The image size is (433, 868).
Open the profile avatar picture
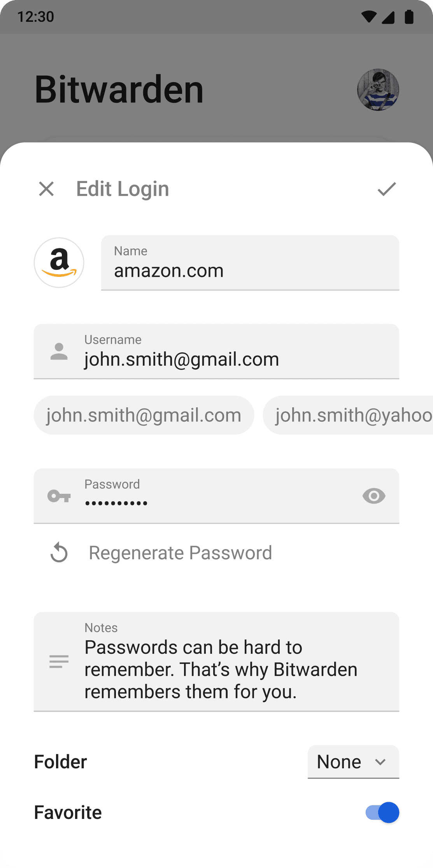pyautogui.click(x=378, y=90)
